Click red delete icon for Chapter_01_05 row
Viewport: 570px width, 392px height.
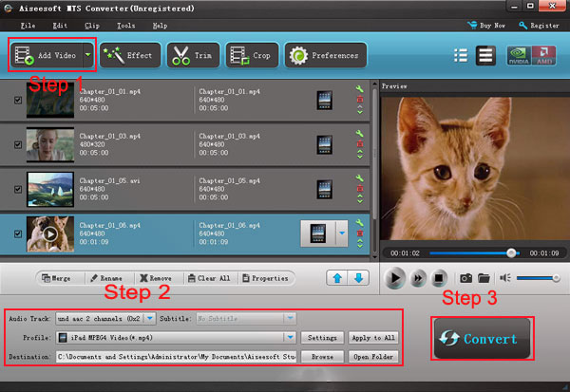tap(359, 188)
